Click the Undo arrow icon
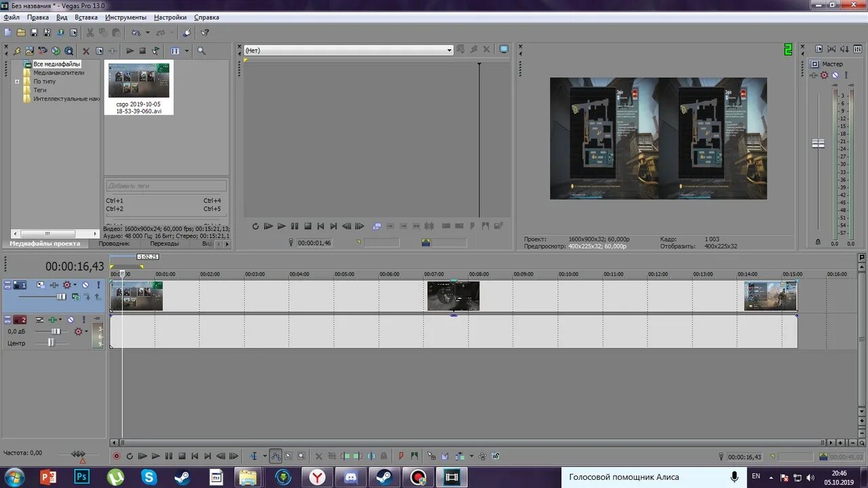868x488 pixels. [136, 33]
